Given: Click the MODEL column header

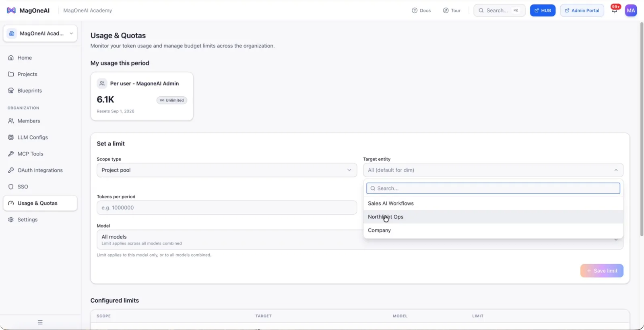Looking at the screenshot, I should coord(400,316).
